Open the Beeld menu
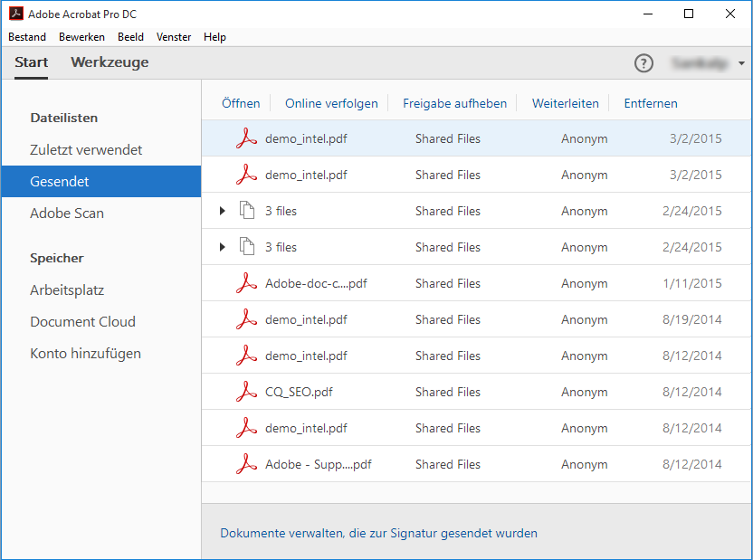Screen dimensions: 753x560 pyautogui.click(x=130, y=37)
